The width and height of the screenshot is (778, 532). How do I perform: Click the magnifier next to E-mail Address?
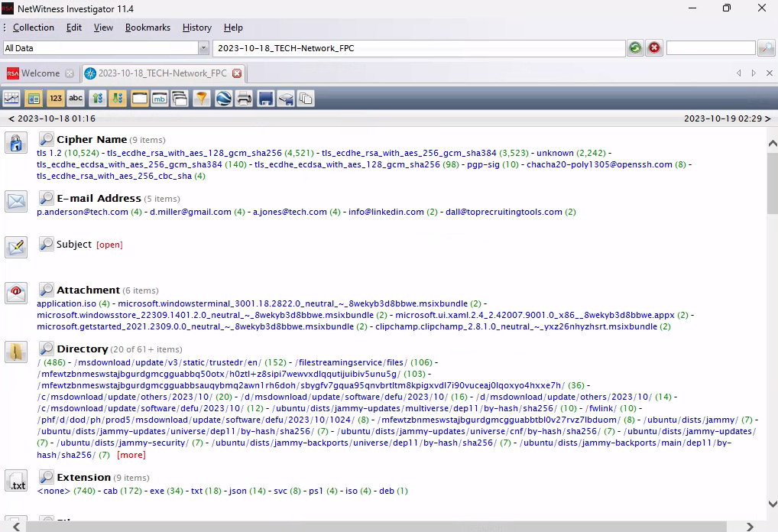click(x=46, y=198)
